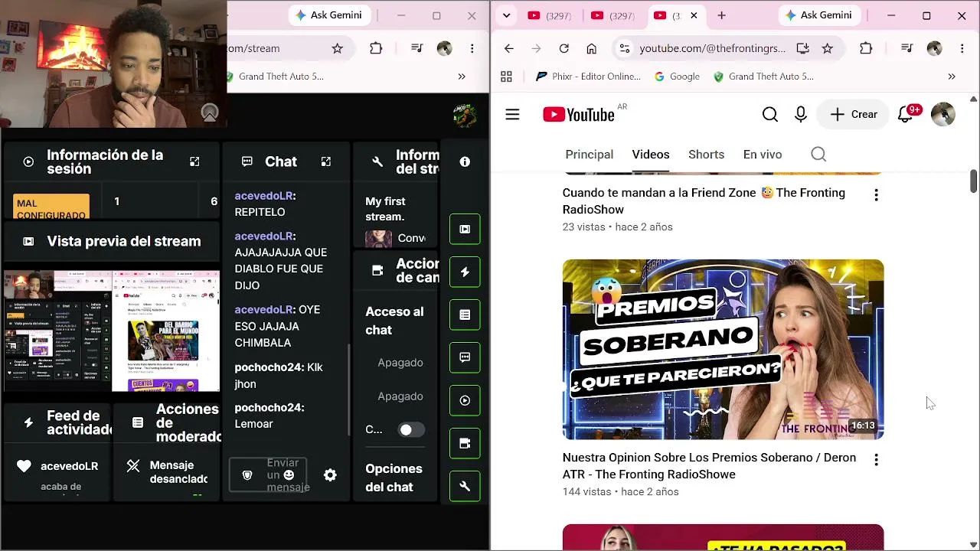Click the unpin icon beside Mensaje desanclado
Viewport: 980px width, 551px height.
pos(133,465)
